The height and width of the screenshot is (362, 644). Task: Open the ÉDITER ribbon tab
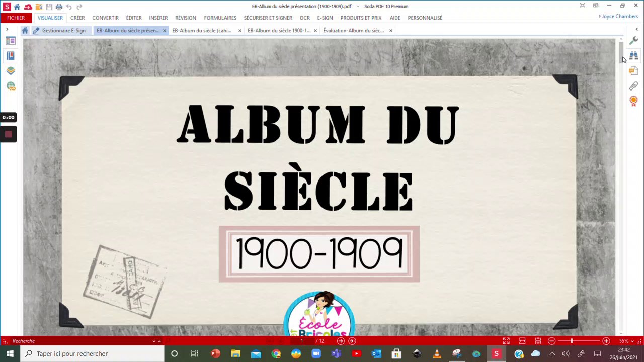(134, 18)
